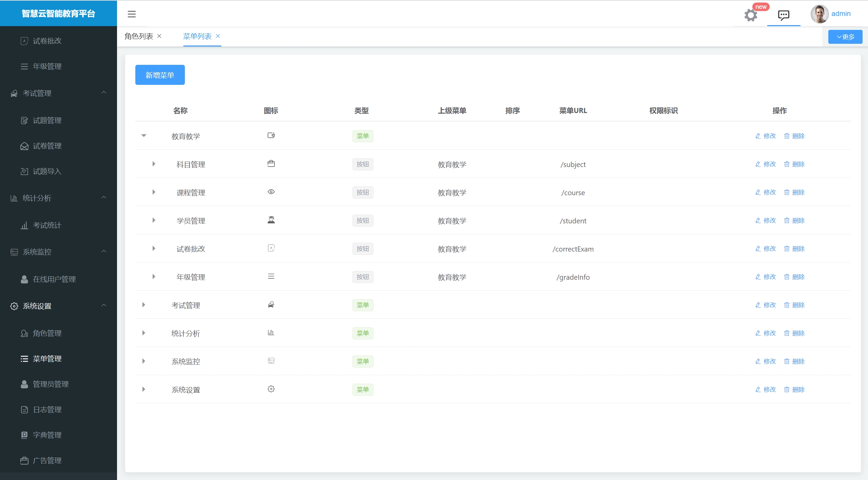Open the chat messages icon

tap(783, 15)
